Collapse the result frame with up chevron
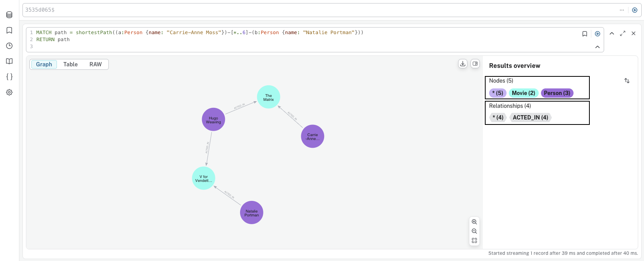This screenshot has width=644, height=261. (x=612, y=34)
